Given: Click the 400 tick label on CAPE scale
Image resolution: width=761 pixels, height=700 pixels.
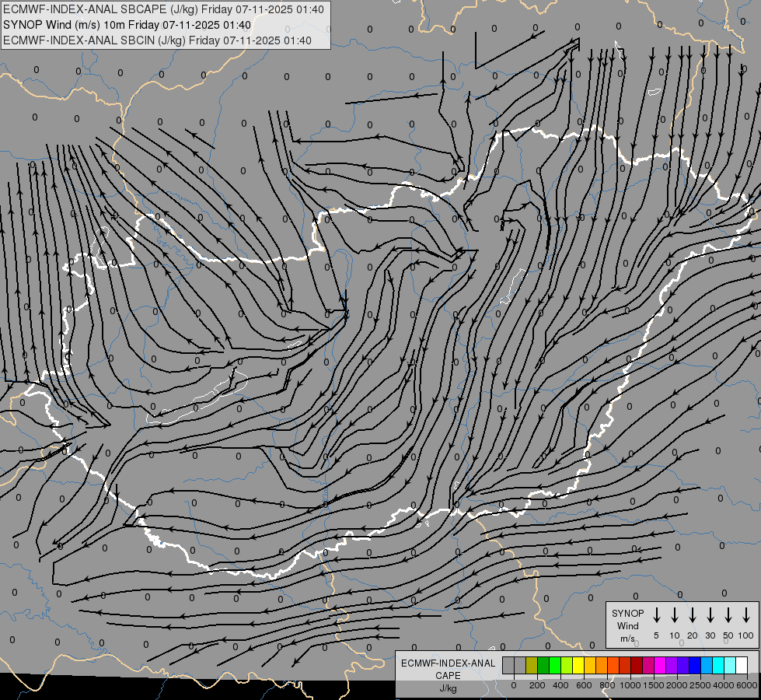Looking at the screenshot, I should pos(560,685).
